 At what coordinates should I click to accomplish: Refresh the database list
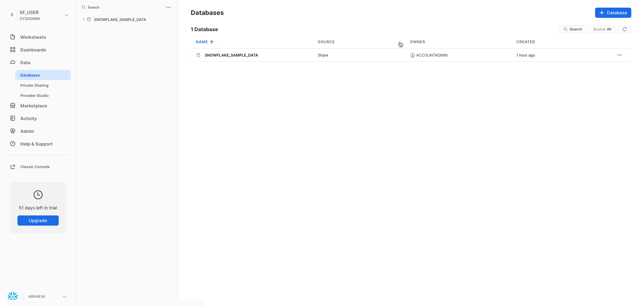(x=625, y=29)
